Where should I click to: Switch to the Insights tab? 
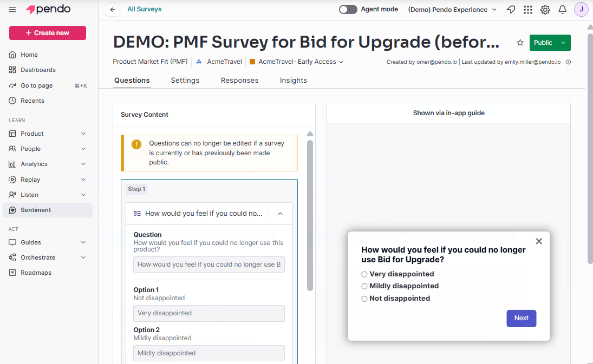[294, 81]
